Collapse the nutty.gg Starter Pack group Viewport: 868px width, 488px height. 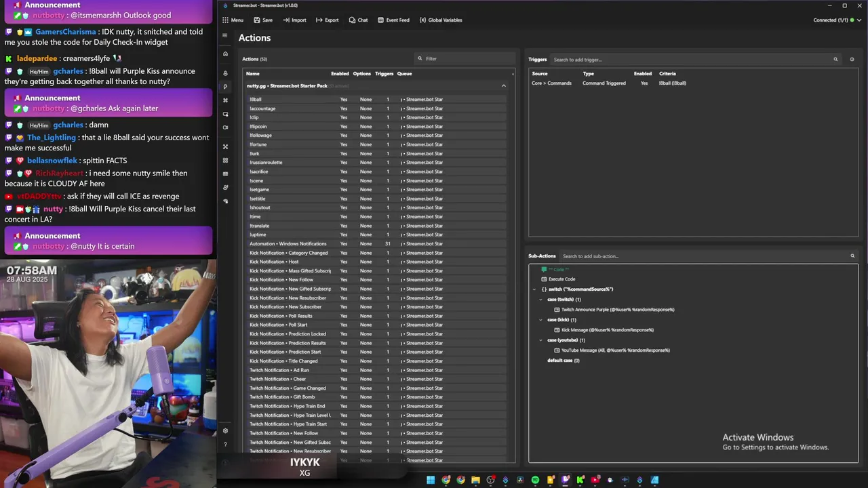click(x=503, y=86)
